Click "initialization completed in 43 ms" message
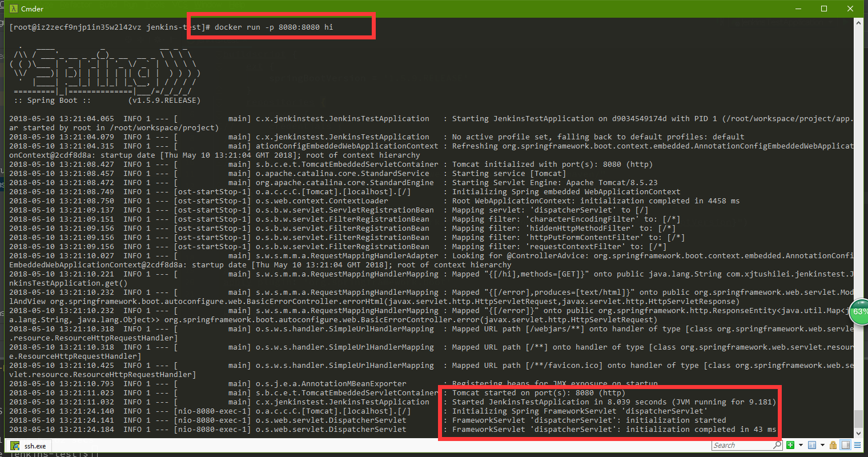This screenshot has width=868, height=457. coord(701,429)
